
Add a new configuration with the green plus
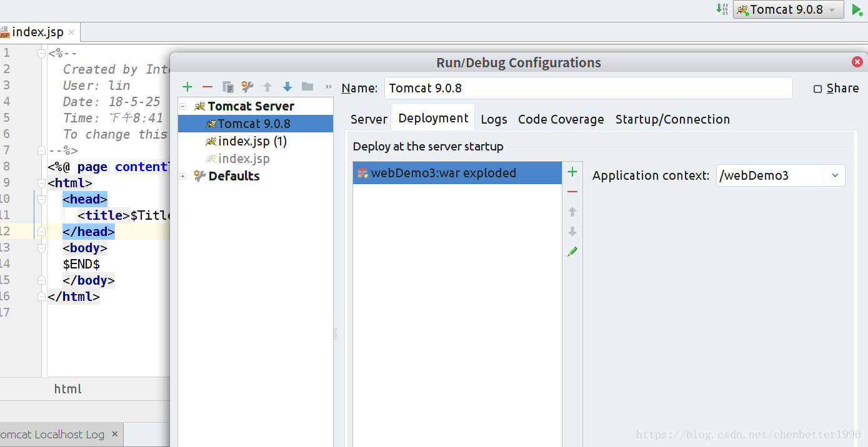click(187, 87)
